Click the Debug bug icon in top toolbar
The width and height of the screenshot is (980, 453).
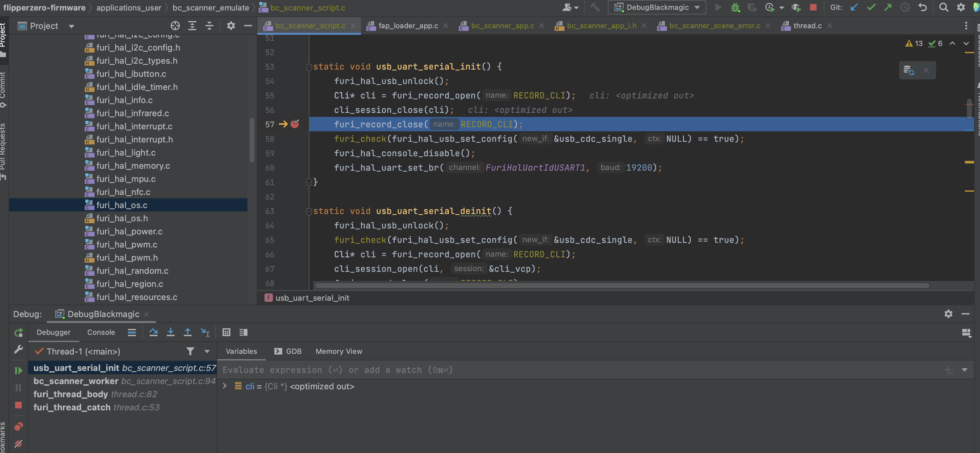coord(735,8)
